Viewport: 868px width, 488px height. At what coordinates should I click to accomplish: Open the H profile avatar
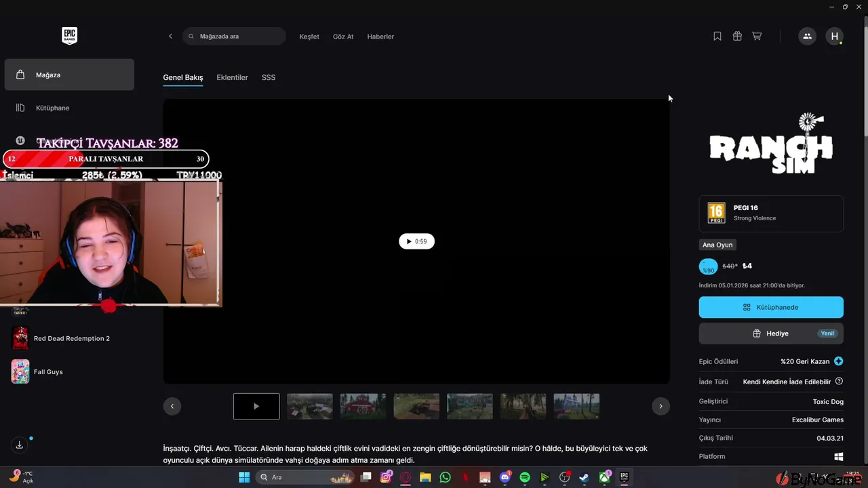pos(835,37)
